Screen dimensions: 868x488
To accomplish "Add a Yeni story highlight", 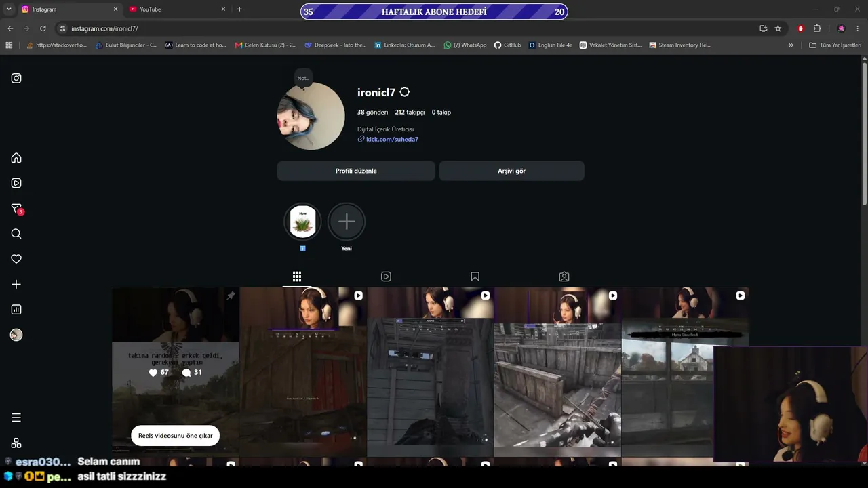I will (347, 222).
